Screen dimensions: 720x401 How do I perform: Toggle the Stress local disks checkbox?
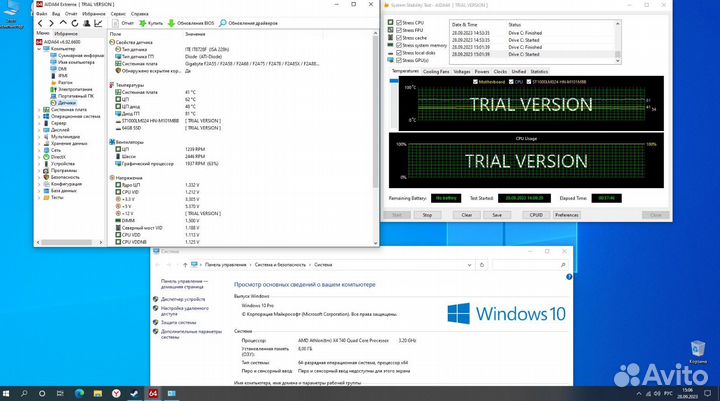(x=399, y=53)
